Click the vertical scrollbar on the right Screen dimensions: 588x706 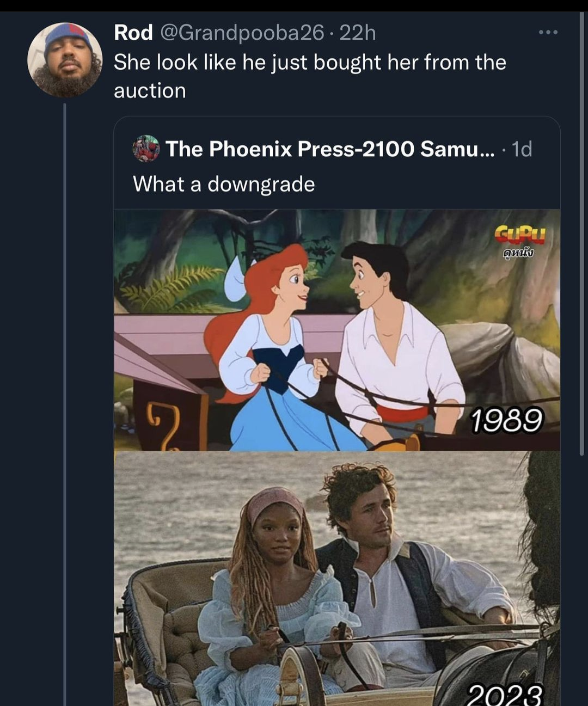tap(581, 234)
